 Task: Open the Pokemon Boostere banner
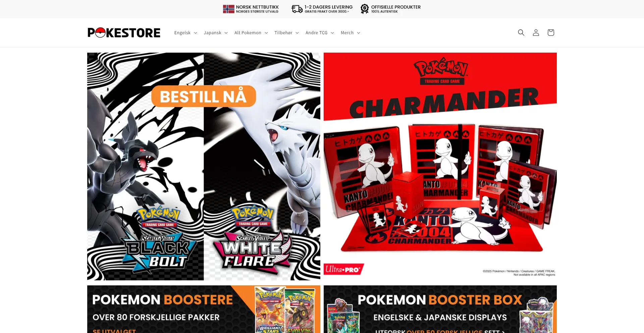pyautogui.click(x=204, y=309)
